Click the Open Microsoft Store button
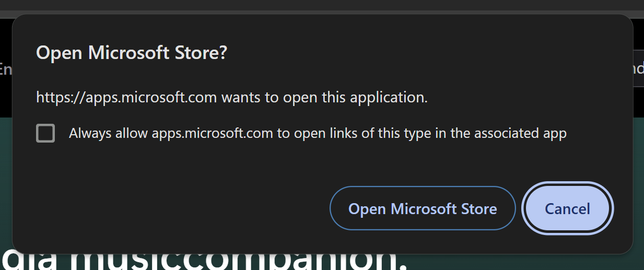Image resolution: width=644 pixels, height=270 pixels. [423, 208]
